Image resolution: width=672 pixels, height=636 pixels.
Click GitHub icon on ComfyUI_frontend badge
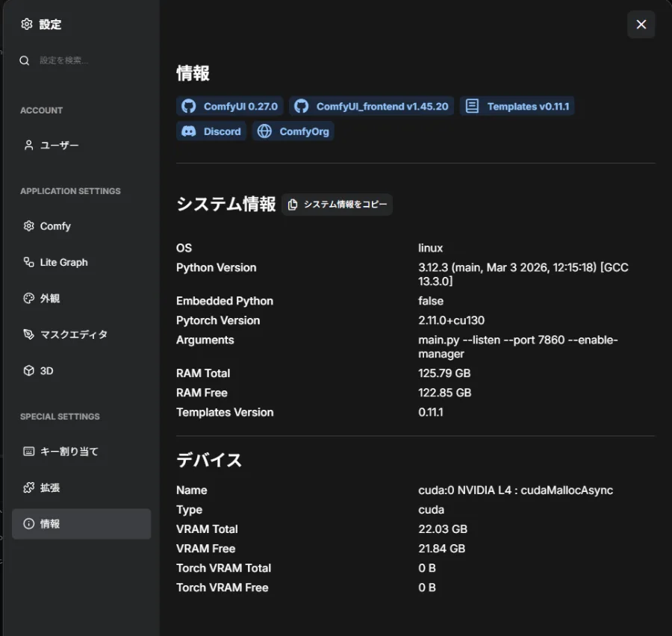302,106
